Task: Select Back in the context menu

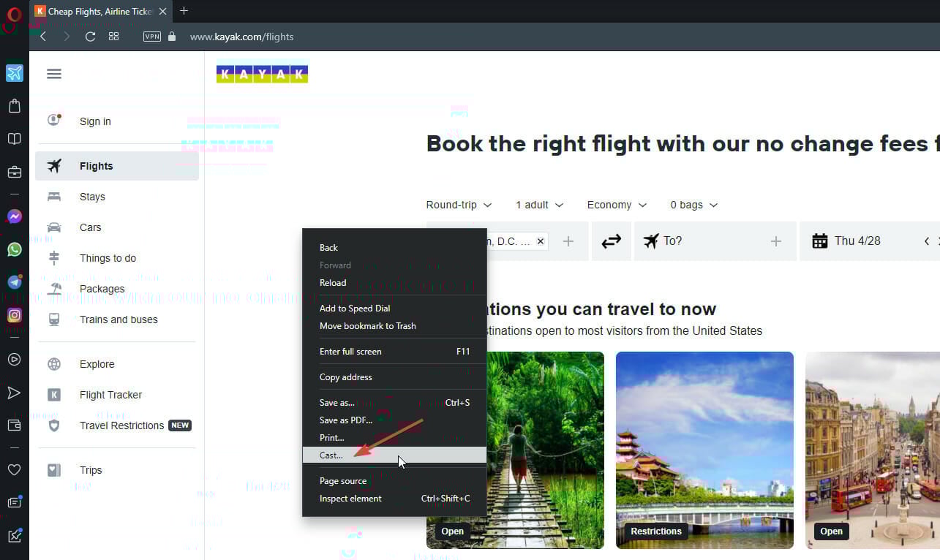Action: click(394, 248)
